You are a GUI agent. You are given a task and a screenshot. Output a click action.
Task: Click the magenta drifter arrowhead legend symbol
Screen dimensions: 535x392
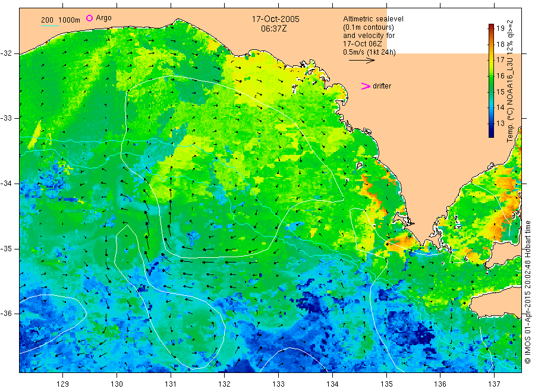tap(366, 86)
